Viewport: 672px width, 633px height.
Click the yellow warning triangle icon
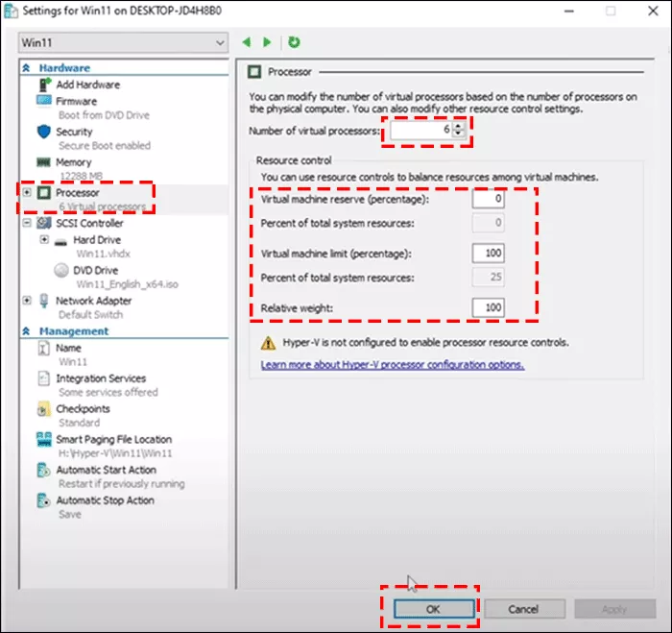click(x=268, y=343)
